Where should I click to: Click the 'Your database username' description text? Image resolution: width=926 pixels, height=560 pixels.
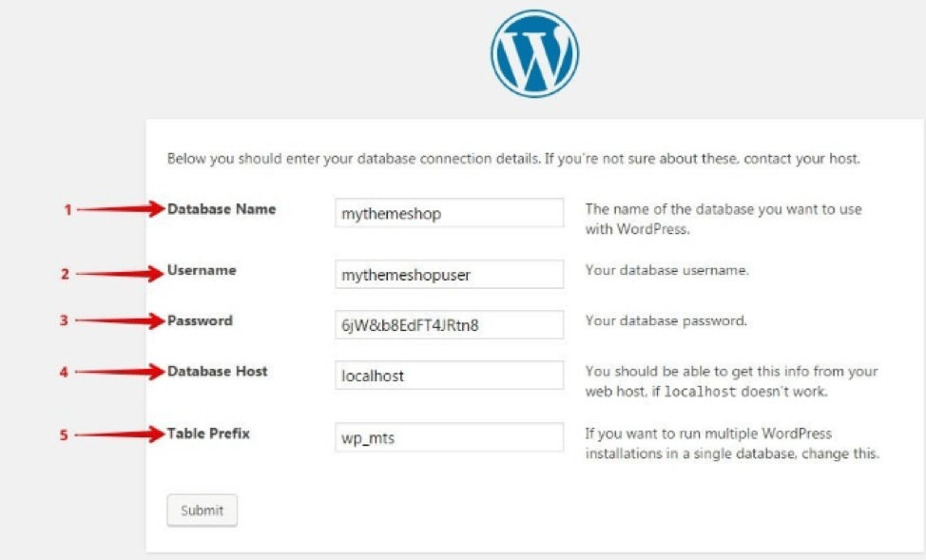[666, 270]
